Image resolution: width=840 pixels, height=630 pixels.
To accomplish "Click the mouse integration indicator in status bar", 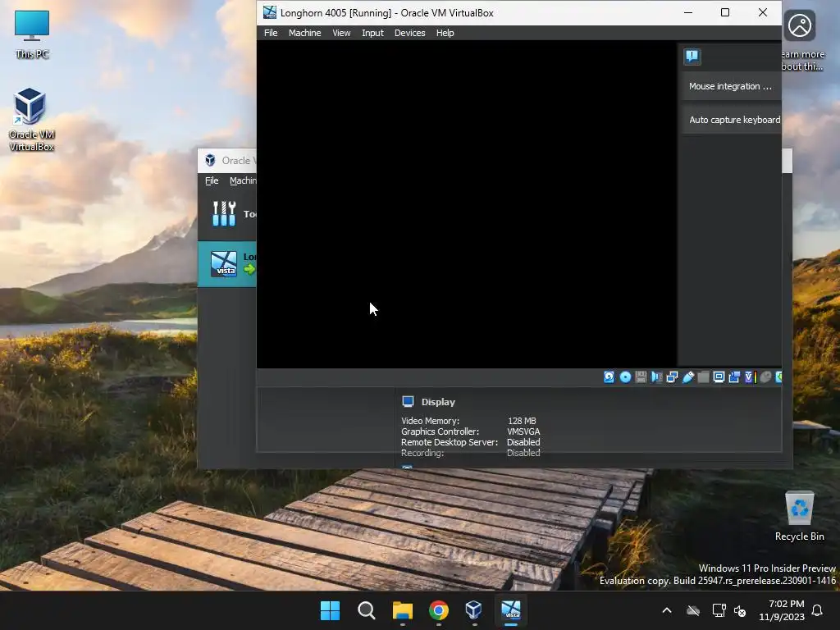I will tap(765, 377).
